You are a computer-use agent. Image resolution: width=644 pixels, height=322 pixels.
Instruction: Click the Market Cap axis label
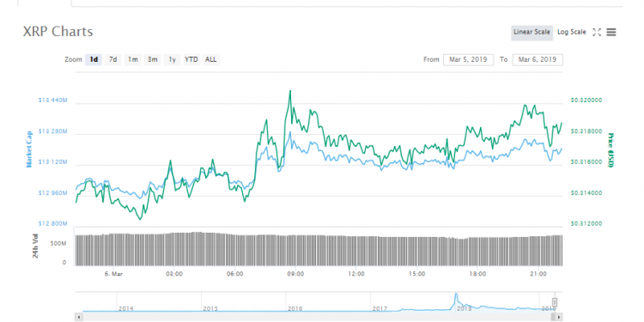(28, 149)
